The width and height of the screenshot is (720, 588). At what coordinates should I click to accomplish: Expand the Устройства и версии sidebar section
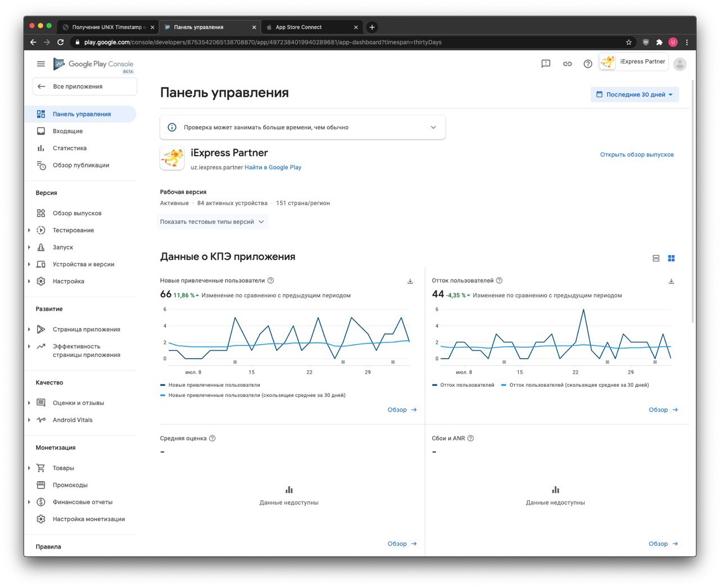pyautogui.click(x=29, y=264)
